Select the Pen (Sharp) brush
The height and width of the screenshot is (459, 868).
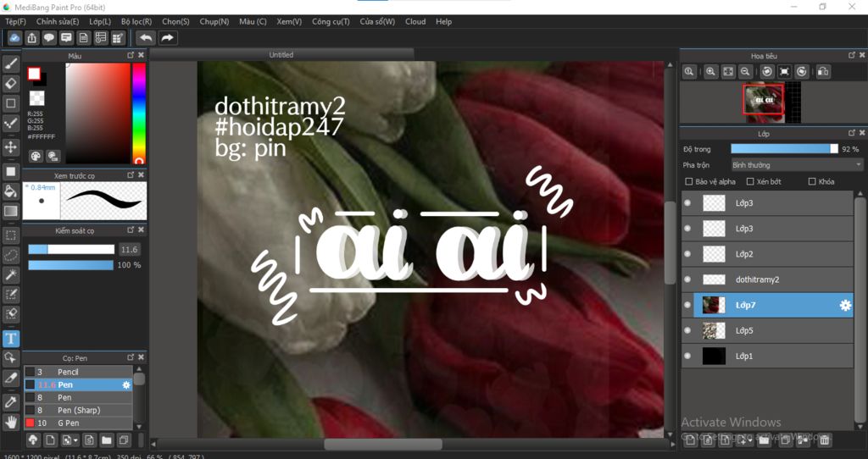[78, 411]
